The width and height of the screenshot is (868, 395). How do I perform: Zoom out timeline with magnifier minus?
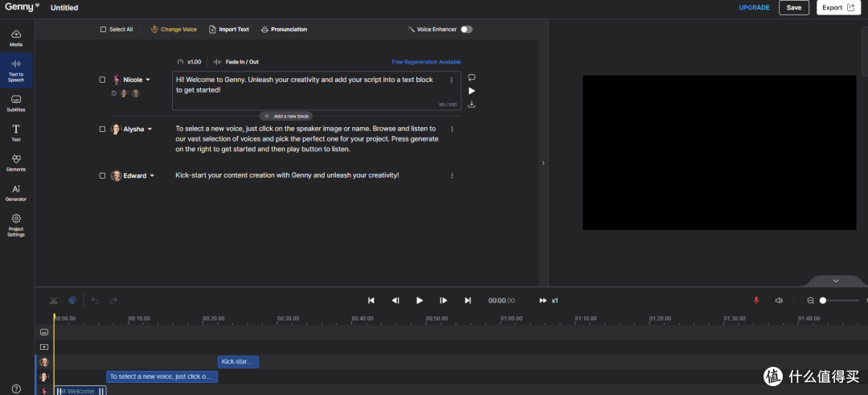(x=810, y=300)
